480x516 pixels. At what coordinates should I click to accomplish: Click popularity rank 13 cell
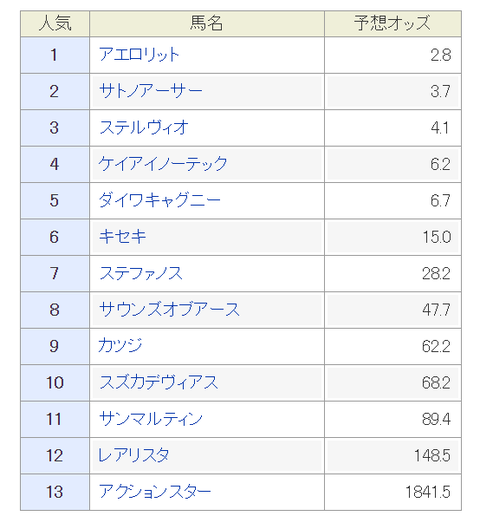[x=55, y=492]
